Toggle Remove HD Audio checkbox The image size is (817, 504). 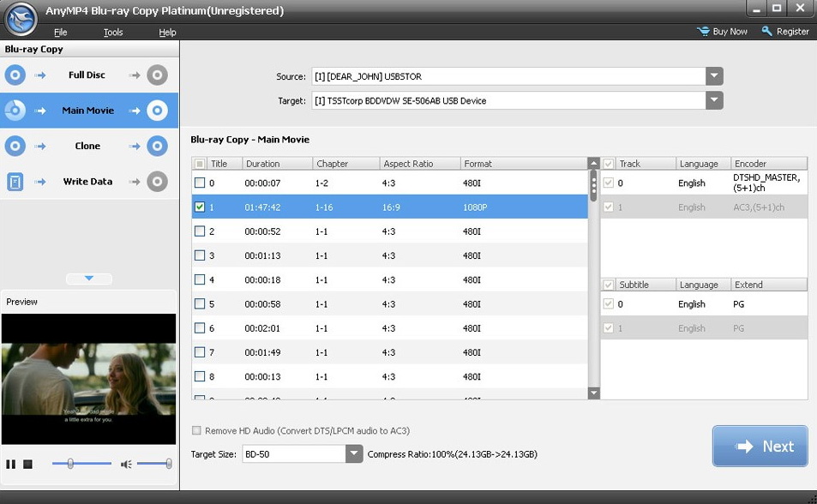196,430
